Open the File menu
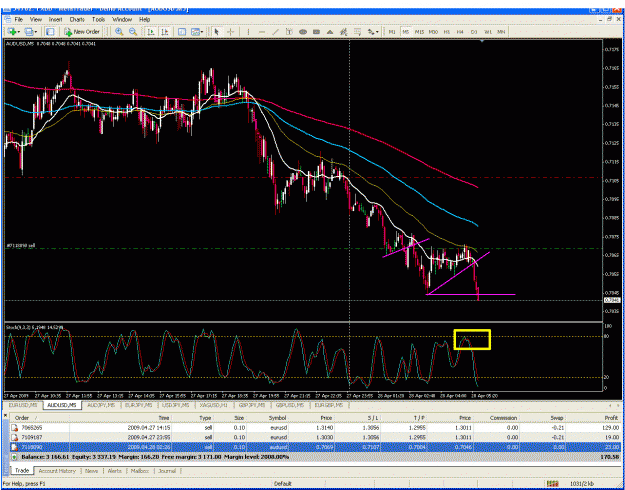Image resolution: width=625 pixels, height=490 pixels. (x=19, y=19)
